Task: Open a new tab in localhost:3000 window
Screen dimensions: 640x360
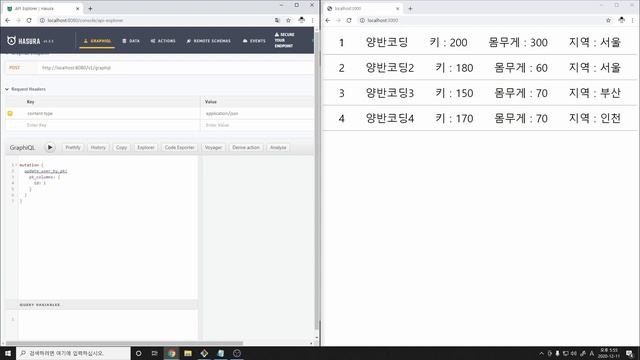Action: [410, 8]
